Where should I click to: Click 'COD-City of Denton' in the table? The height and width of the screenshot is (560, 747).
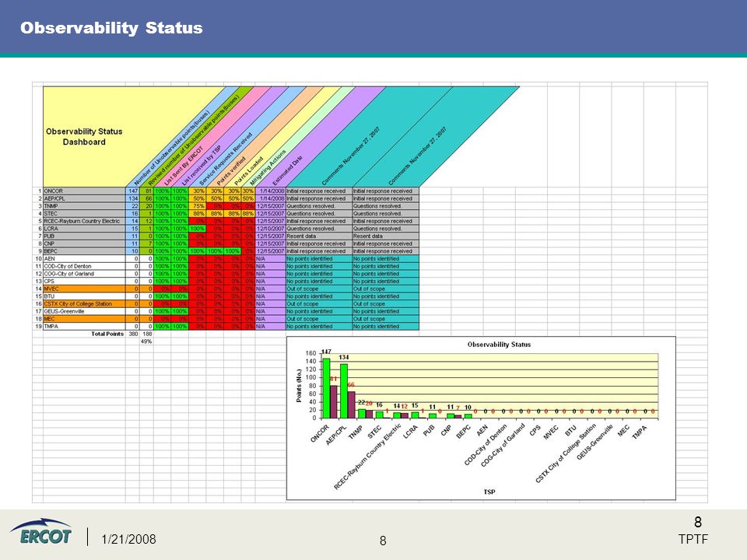(x=84, y=266)
